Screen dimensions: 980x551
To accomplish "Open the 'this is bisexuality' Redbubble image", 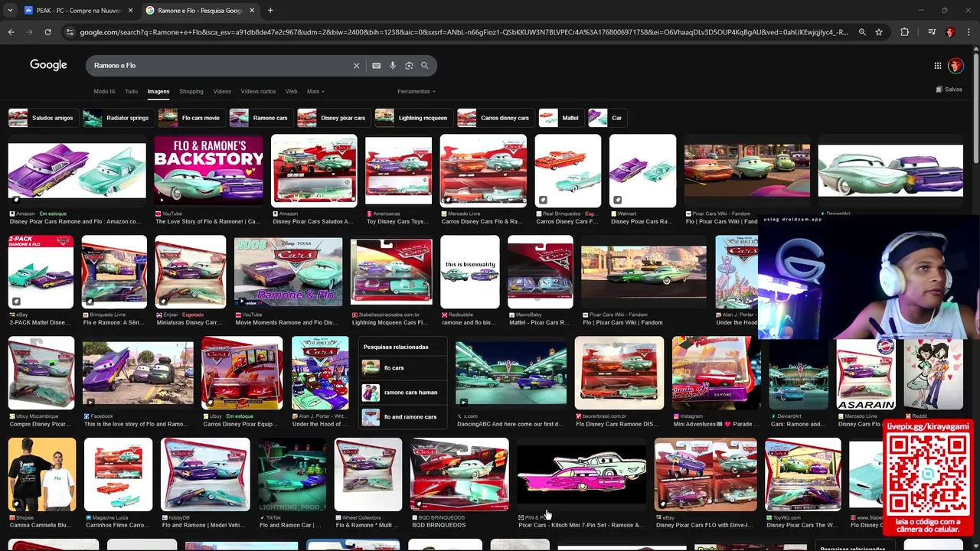I will [x=470, y=272].
